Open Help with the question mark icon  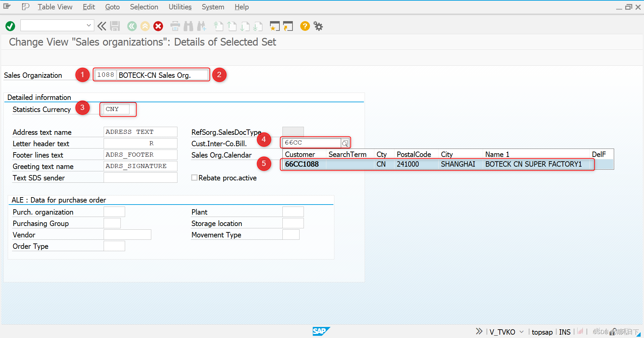tap(305, 26)
